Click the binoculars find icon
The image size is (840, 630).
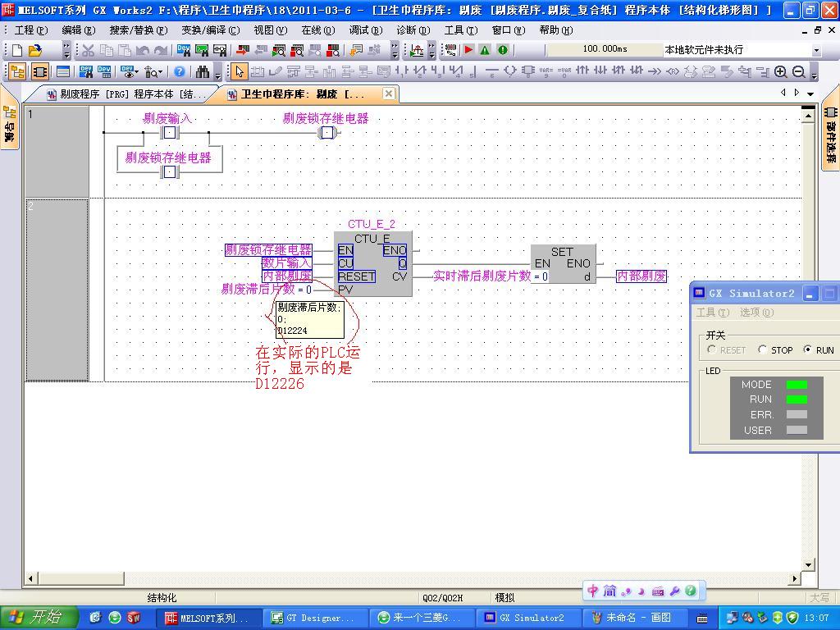(202, 72)
